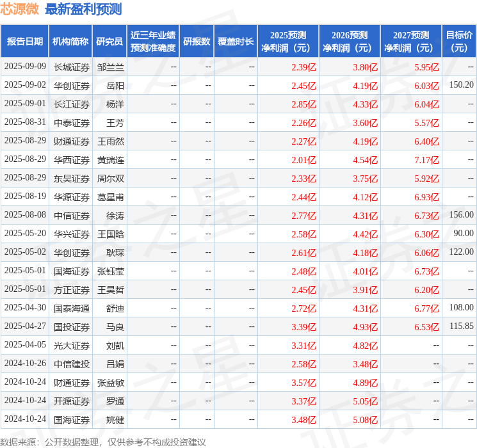Click the 最新盈利预测 heading text
The width and height of the screenshot is (477, 448).
(x=83, y=9)
